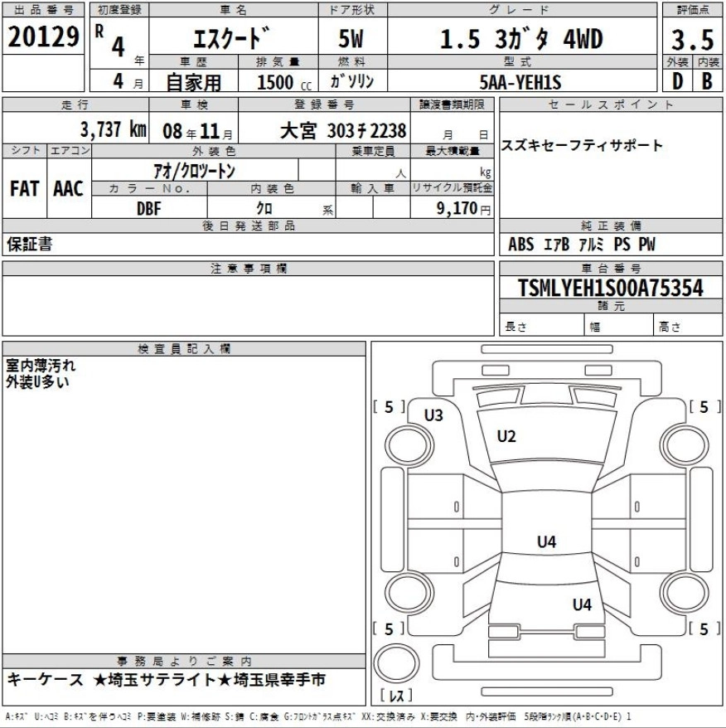This screenshot has width=726, height=728.
Task: Select inspector note 室内薄汚れ
Action: pos(41,366)
